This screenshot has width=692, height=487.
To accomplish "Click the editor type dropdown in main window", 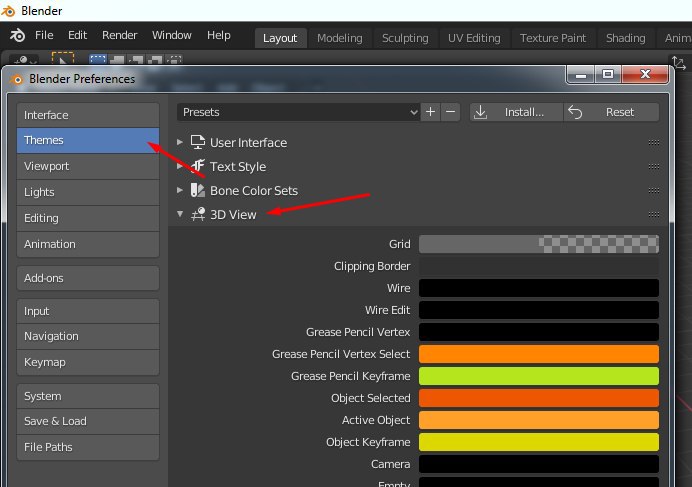I will point(23,60).
